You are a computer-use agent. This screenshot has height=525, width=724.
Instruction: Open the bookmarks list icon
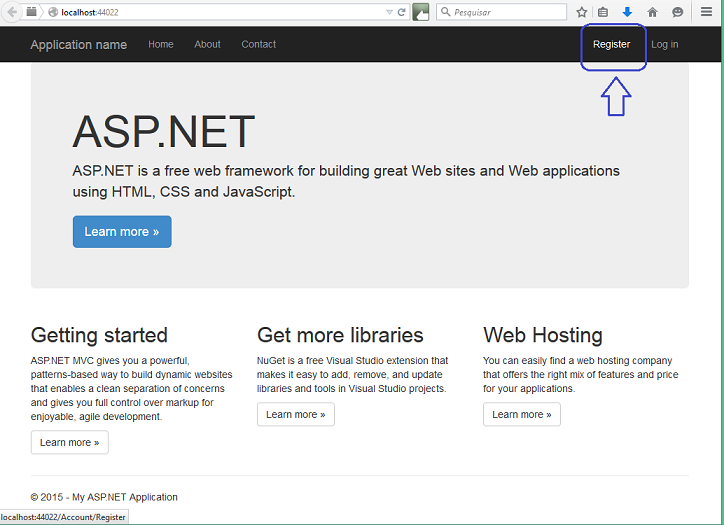(603, 12)
